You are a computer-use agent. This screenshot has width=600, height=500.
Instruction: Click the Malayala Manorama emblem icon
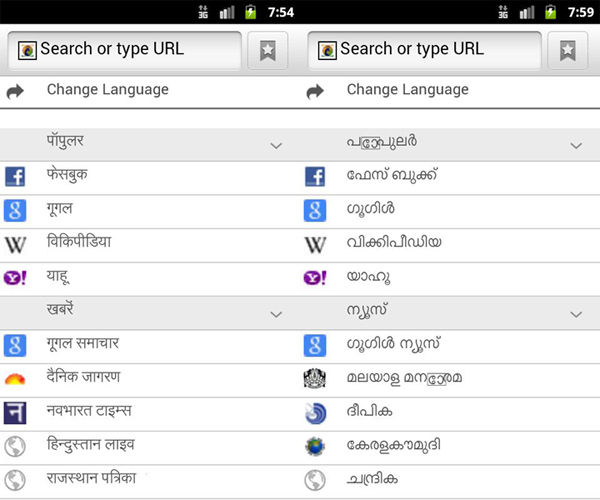click(x=315, y=379)
